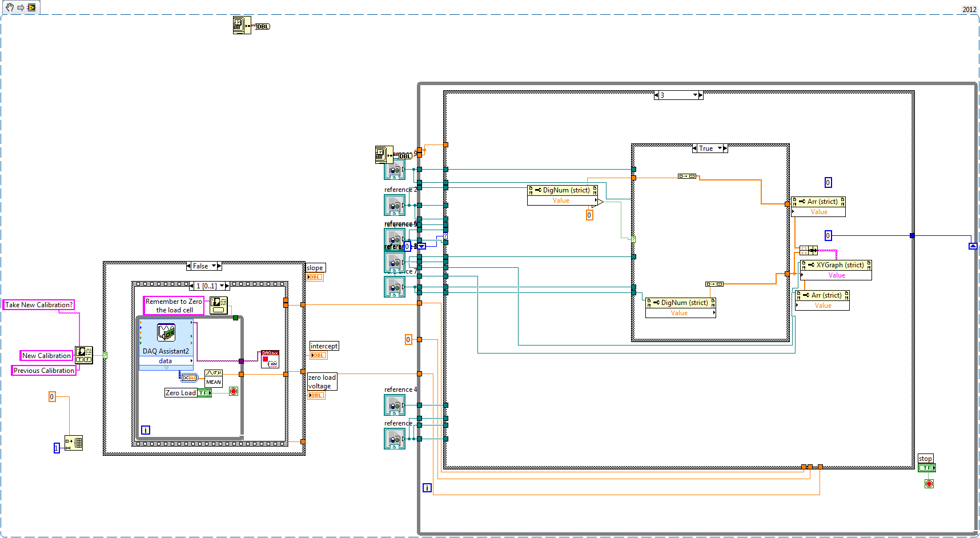Click the XYGraph (strict) property node header
Screen dimensions: 980x538
[x=837, y=265]
